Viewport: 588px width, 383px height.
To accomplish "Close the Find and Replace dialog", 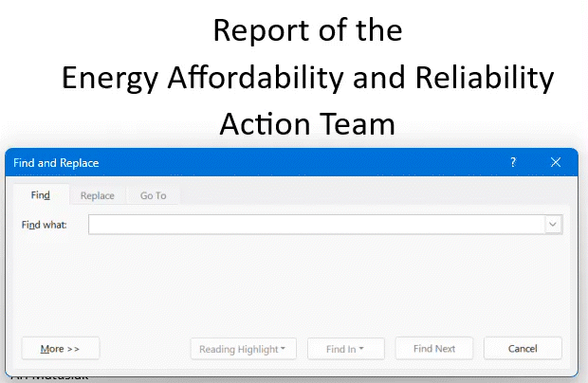I will click(556, 162).
